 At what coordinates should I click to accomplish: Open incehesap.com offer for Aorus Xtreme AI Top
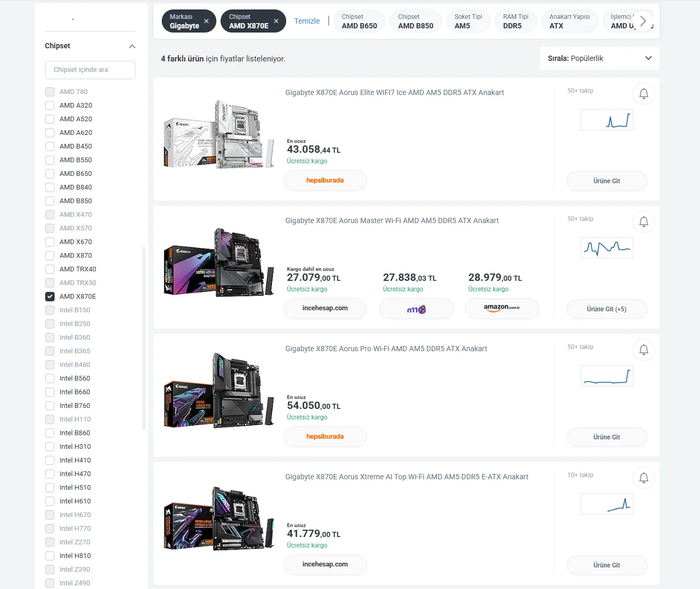click(325, 565)
